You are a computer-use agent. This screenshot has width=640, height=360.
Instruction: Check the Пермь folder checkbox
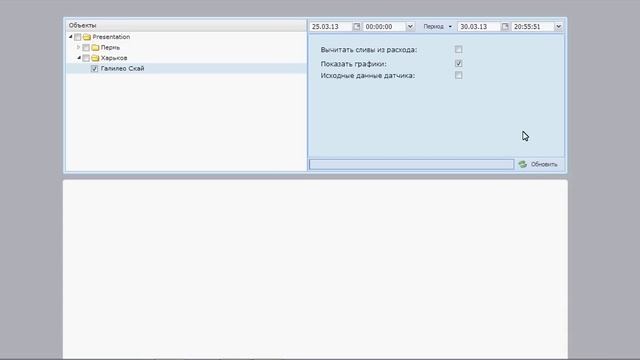click(x=86, y=48)
